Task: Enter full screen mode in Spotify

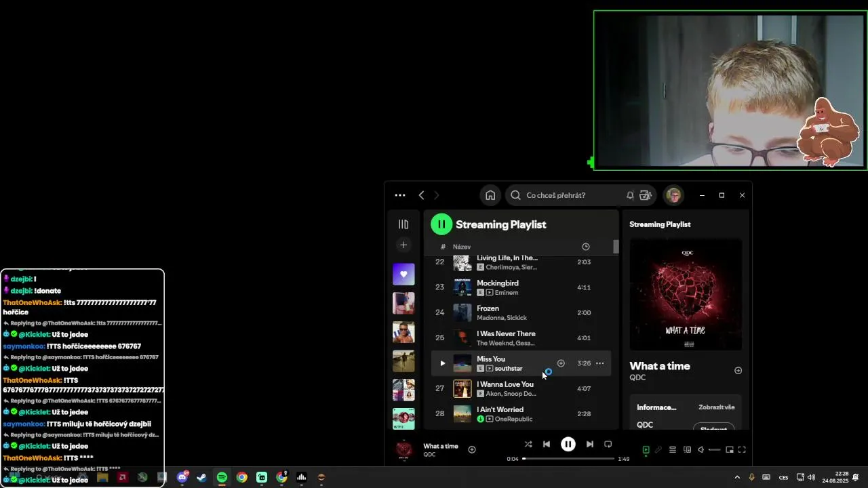Action: (x=742, y=449)
